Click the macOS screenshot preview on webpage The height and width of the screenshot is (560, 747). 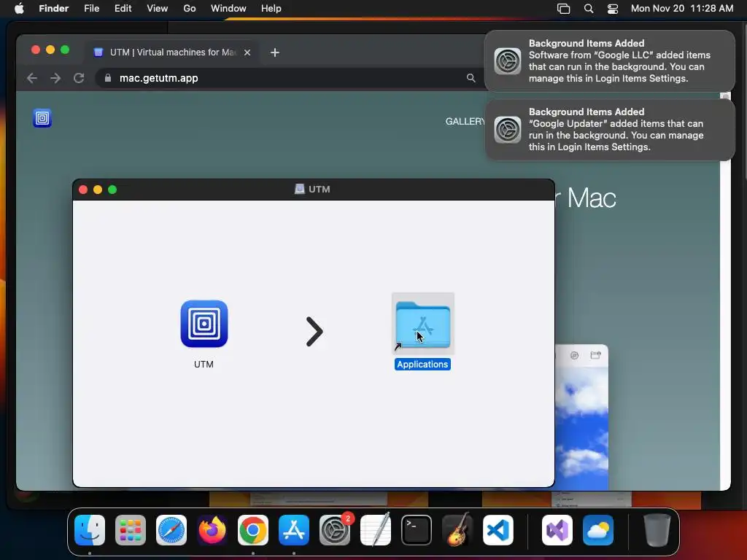click(x=581, y=417)
